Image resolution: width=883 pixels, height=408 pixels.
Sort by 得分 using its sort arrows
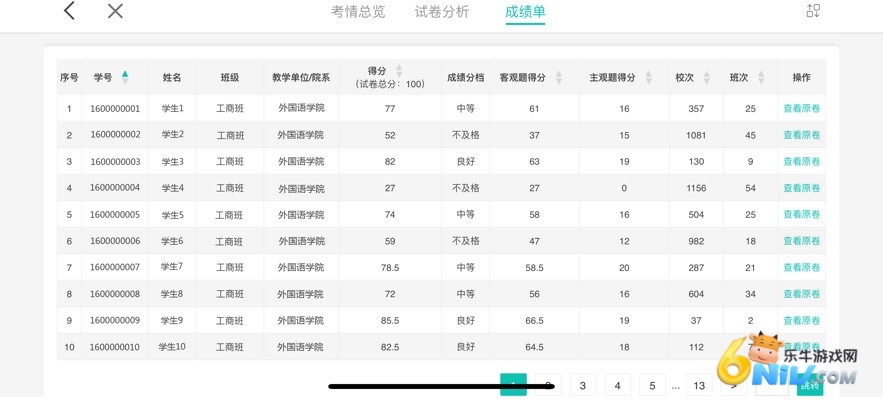coord(399,71)
